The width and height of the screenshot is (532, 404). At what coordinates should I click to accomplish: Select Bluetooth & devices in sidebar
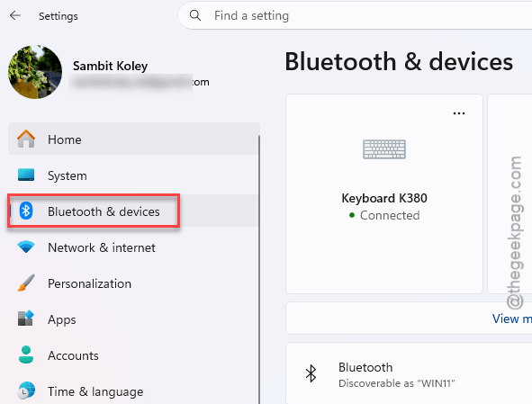134,211
